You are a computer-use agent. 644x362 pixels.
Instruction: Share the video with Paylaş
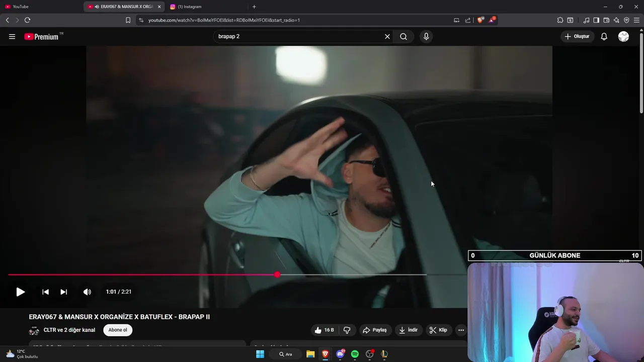pyautogui.click(x=375, y=330)
